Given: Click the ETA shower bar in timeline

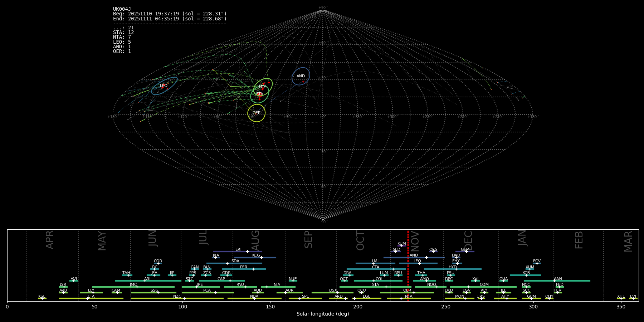Looking at the screenshot, I should click(91, 298).
